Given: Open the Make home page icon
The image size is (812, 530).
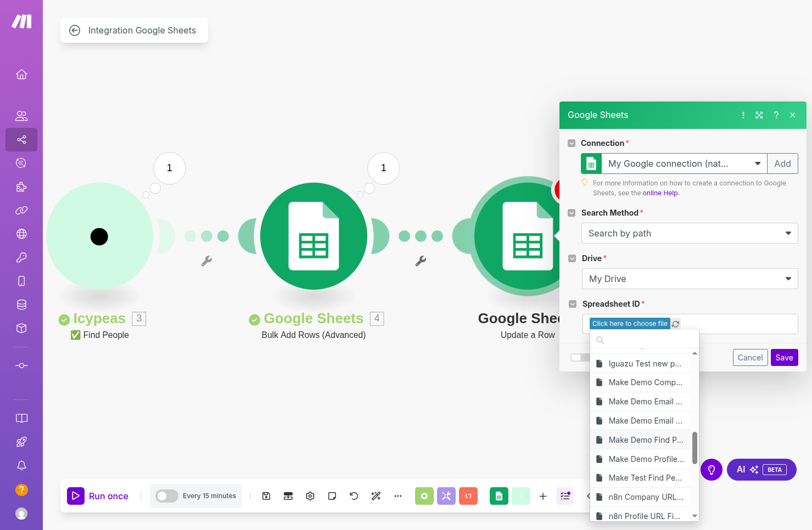Looking at the screenshot, I should coord(21,74).
